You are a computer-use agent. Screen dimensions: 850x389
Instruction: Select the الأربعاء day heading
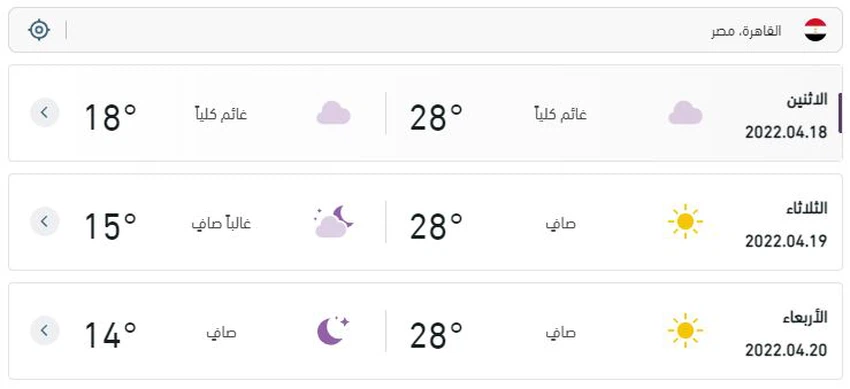[805, 317]
